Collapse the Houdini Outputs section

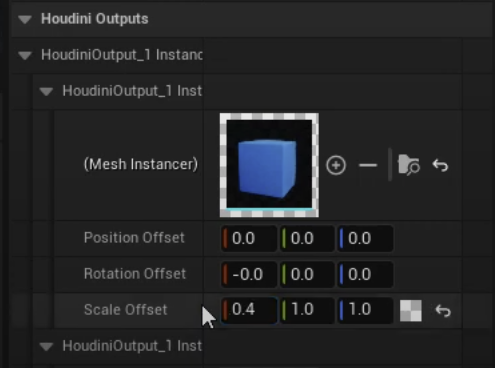(x=25, y=19)
